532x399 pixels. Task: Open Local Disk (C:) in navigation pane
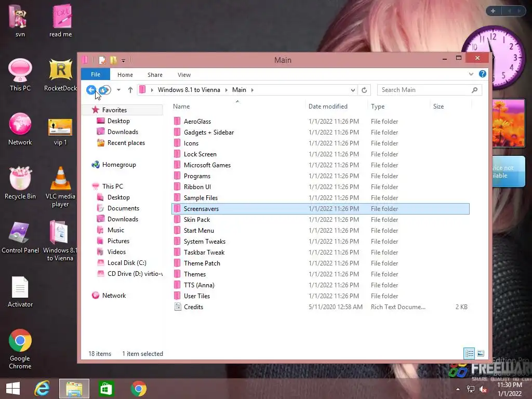(x=127, y=263)
